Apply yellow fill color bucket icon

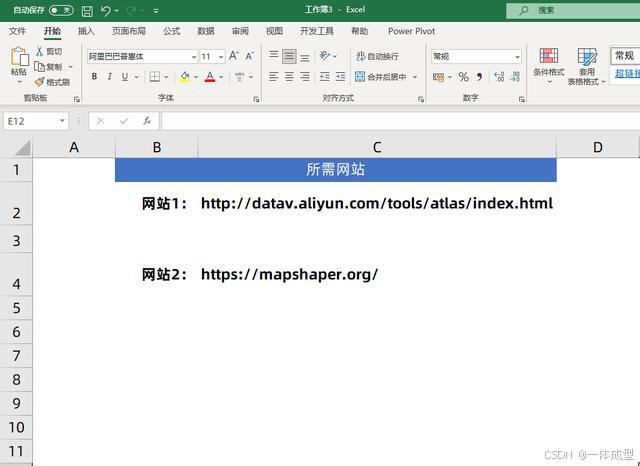coord(185,77)
